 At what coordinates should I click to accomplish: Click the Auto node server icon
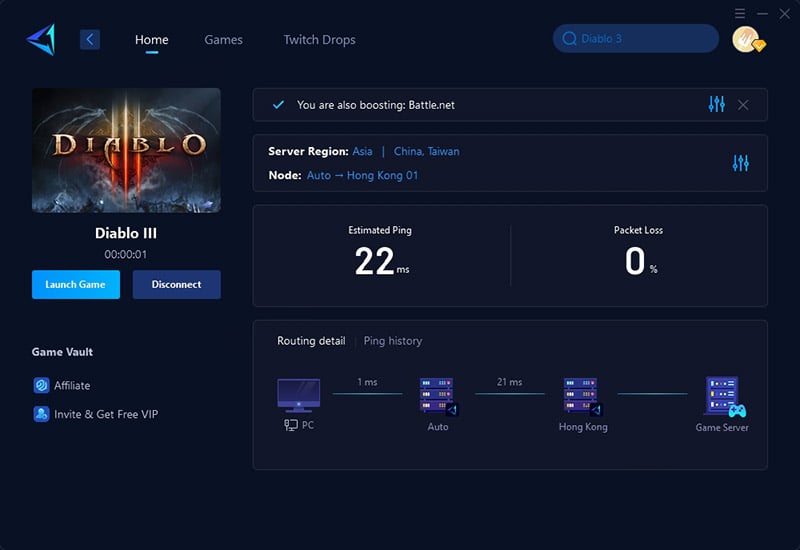coord(438,396)
